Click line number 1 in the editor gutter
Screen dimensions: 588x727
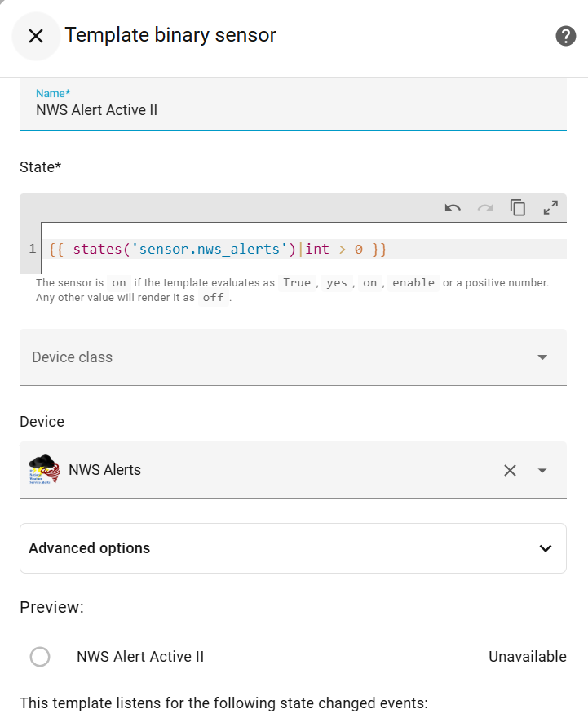tap(32, 249)
